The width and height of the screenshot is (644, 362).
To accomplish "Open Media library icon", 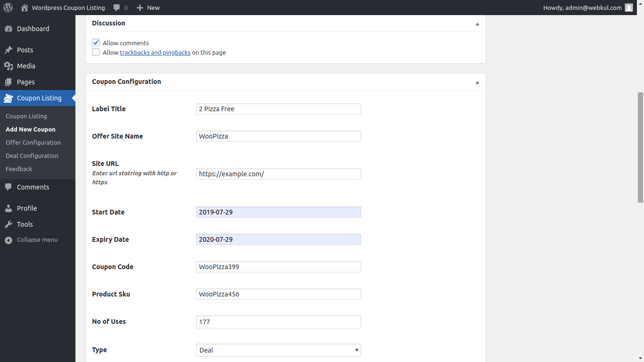I will click(x=8, y=66).
